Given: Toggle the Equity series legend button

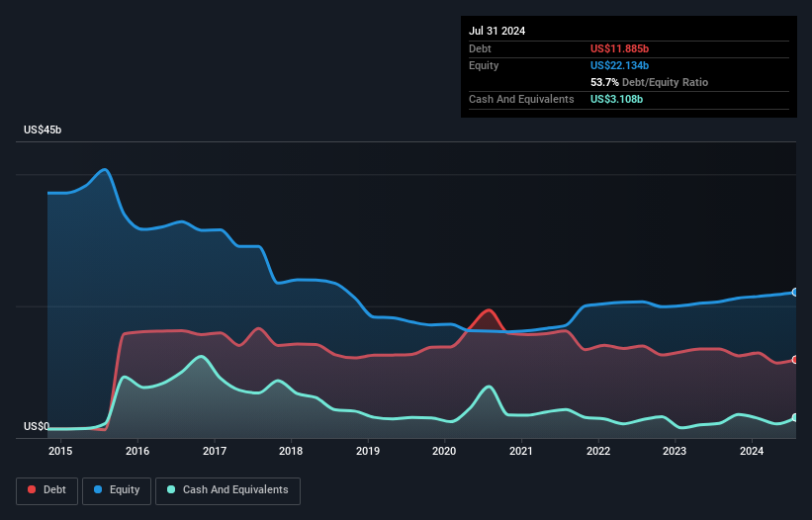Looking at the screenshot, I should [117, 490].
